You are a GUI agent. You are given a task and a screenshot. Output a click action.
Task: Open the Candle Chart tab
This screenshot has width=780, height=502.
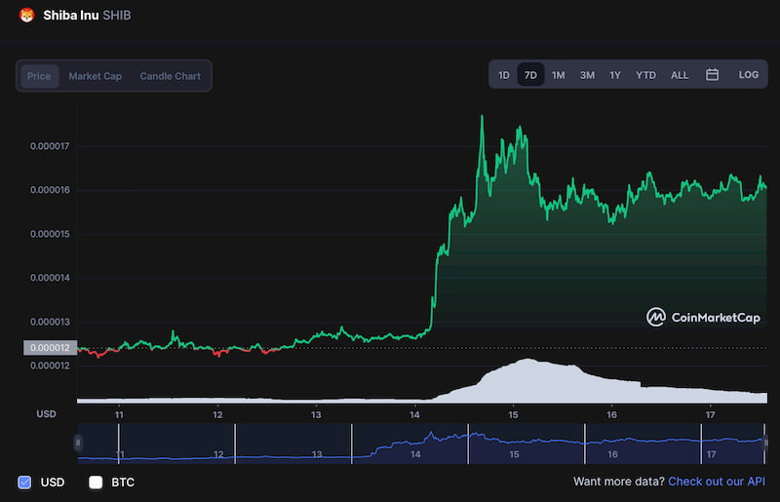click(170, 76)
